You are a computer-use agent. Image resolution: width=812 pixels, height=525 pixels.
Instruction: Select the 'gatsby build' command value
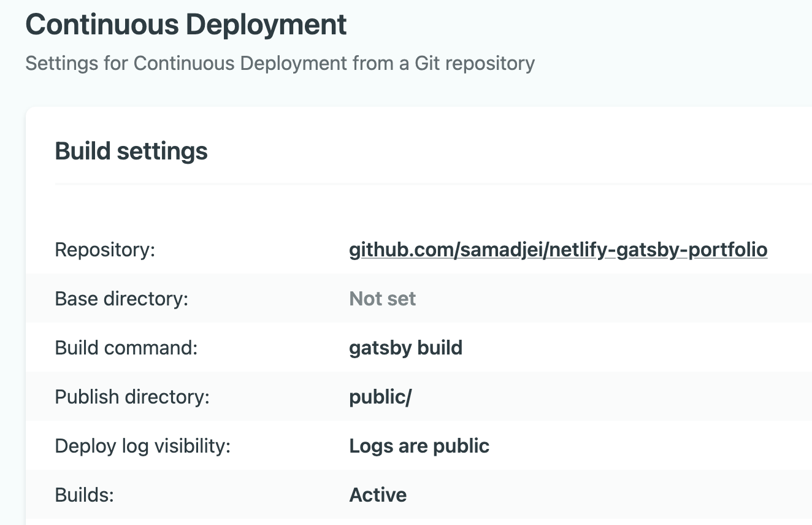(x=405, y=348)
